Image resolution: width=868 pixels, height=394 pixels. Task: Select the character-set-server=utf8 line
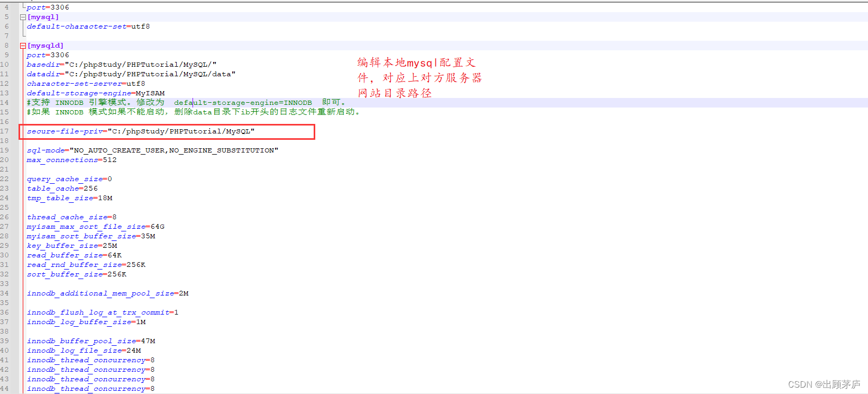(x=86, y=84)
